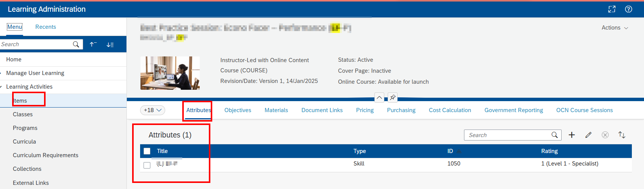Viewport: 644px width, 189px height.
Task: Select the Recents link in the sidebar
Action: point(46,27)
